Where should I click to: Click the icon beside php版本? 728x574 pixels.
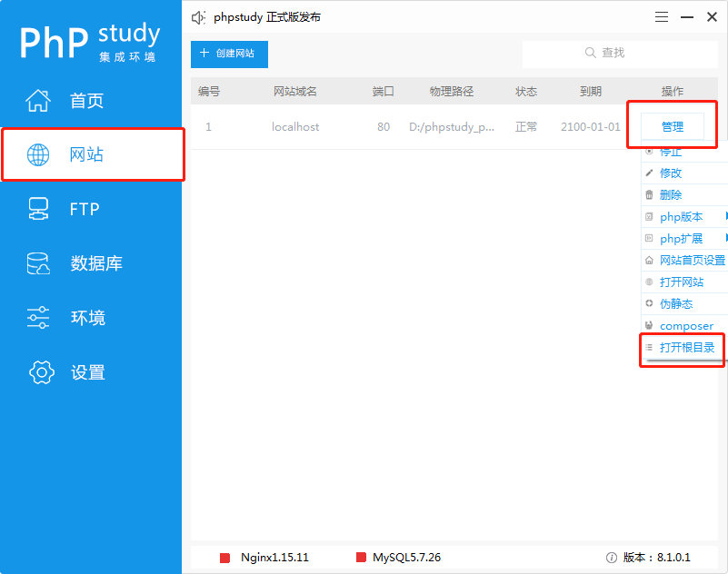click(x=649, y=217)
